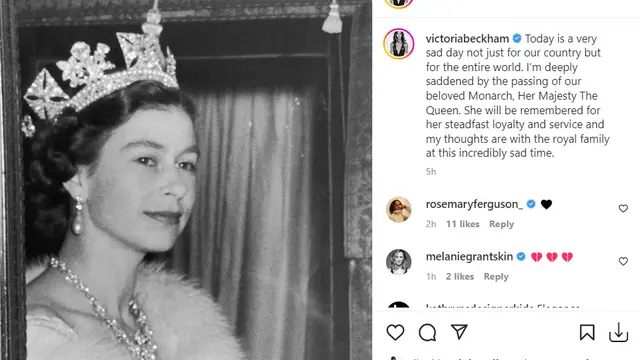The image size is (640, 360).
Task: Click the black-and-white Queen photo
Action: pos(186,180)
